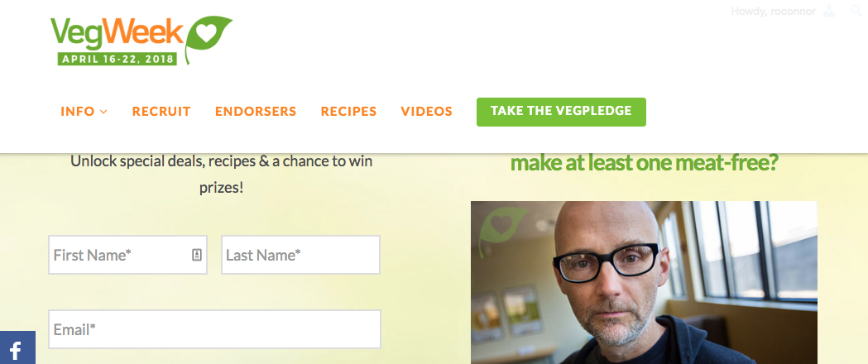Open the Facebook share icon
Viewport: 868px width, 364px height.
pos(17,348)
